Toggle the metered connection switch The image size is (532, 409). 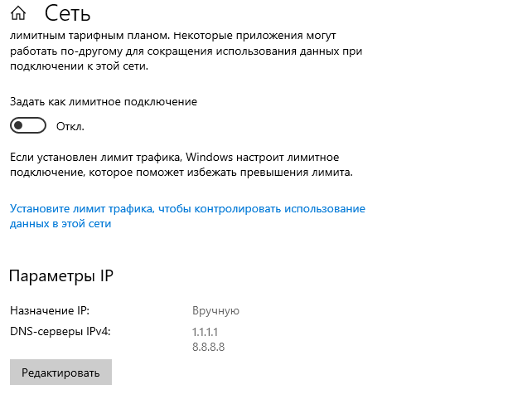point(28,126)
